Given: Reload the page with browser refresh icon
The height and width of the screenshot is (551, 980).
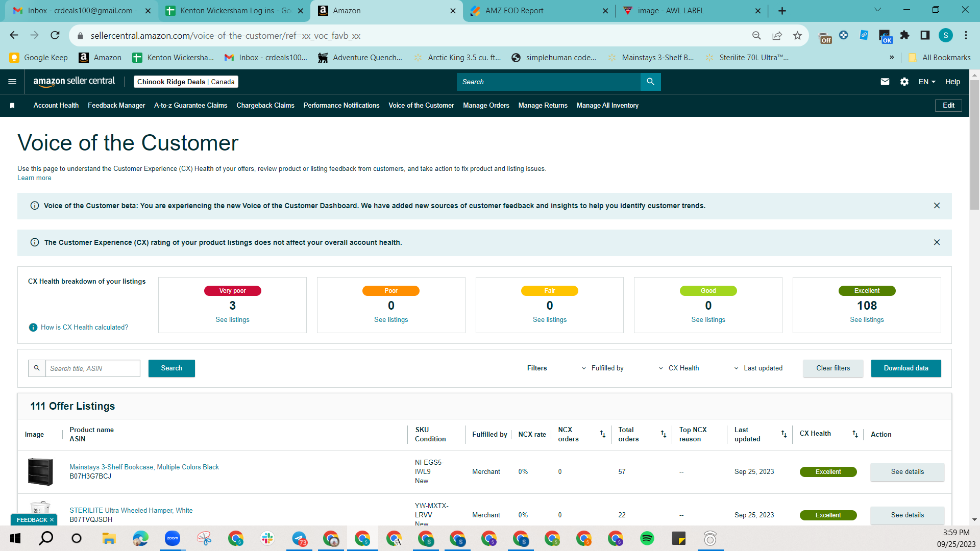Looking at the screenshot, I should coord(55,35).
